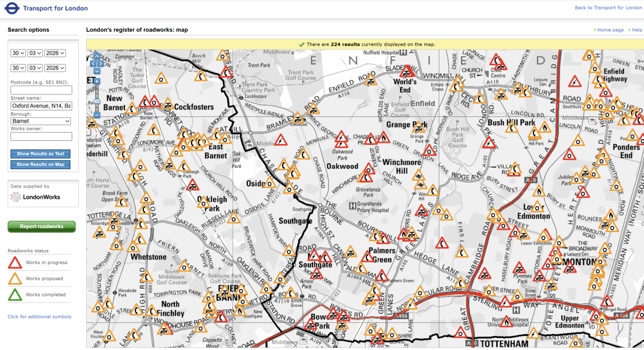644x350 pixels.
Task: Zoom out using the map minus button
Action: tap(97, 115)
